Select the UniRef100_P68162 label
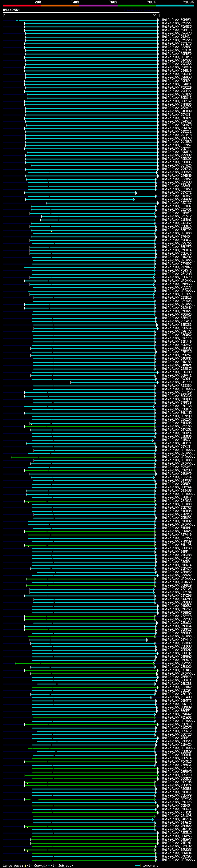 coord(177,101)
